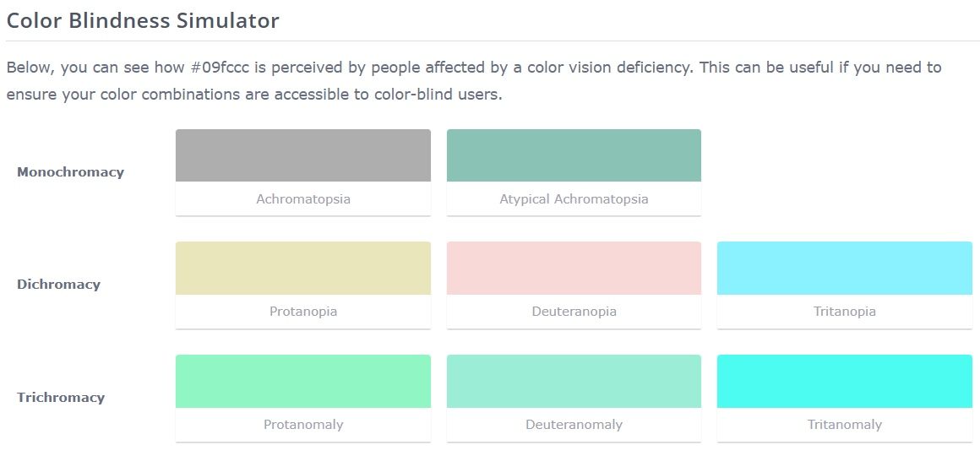Click the Monochromacy row heading
This screenshot has height=456, width=980.
[70, 172]
